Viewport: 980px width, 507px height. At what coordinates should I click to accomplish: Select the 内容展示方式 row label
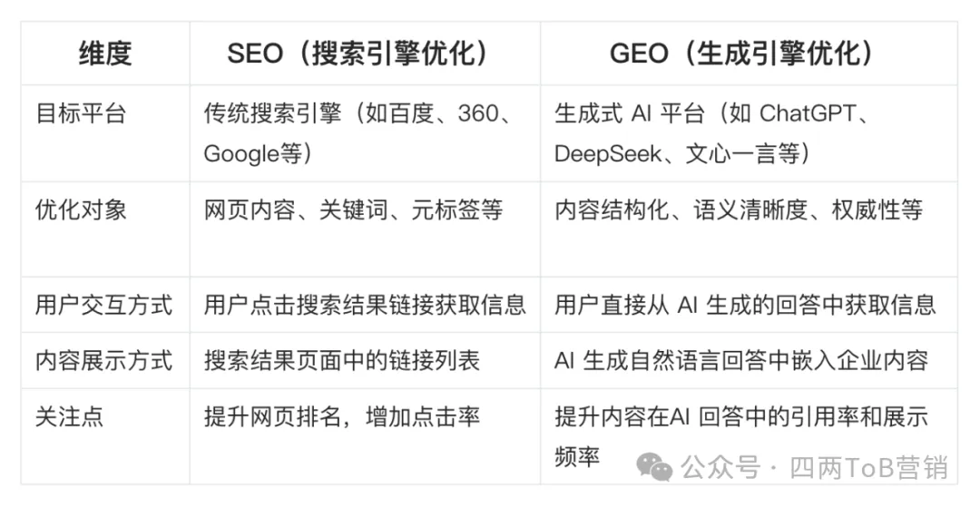(105, 360)
